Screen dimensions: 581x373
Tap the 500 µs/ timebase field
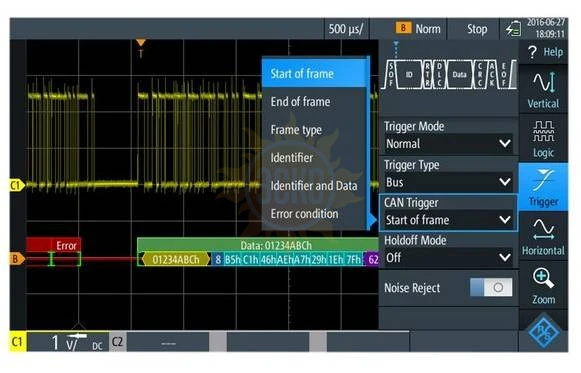(346, 29)
